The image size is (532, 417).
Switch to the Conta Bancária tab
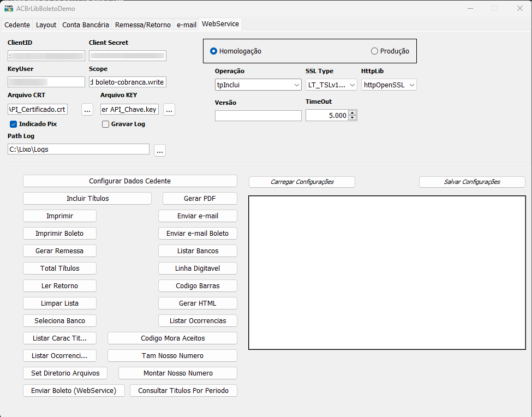(86, 25)
